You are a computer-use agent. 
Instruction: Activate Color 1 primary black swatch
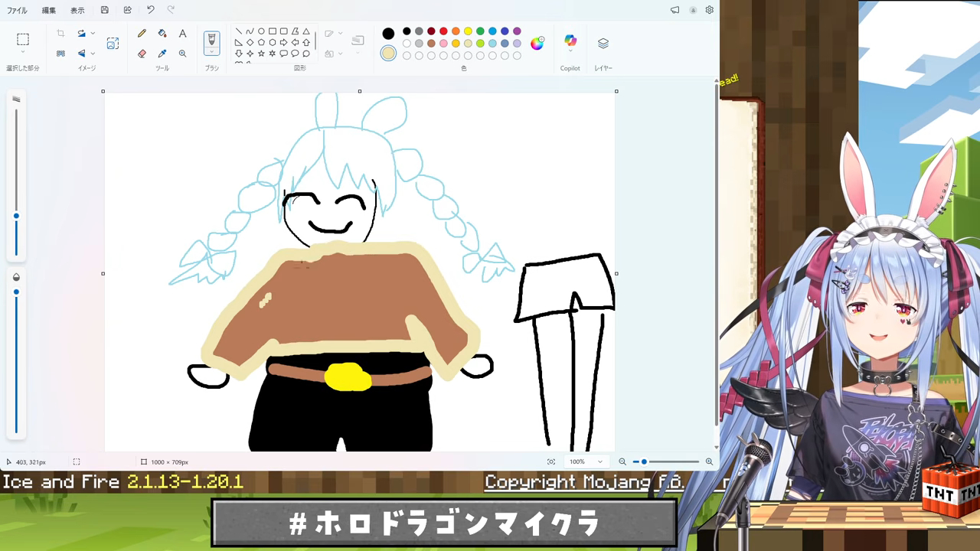[x=388, y=34]
